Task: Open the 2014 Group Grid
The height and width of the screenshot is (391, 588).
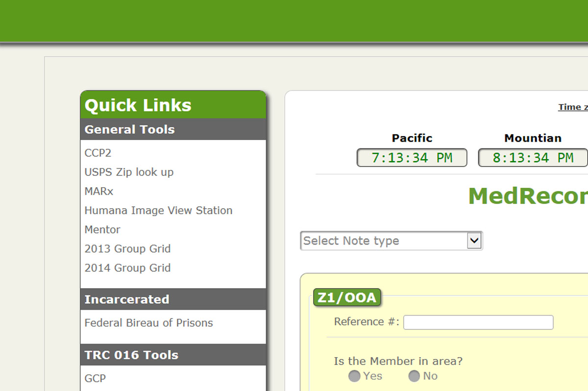Action: pos(127,268)
